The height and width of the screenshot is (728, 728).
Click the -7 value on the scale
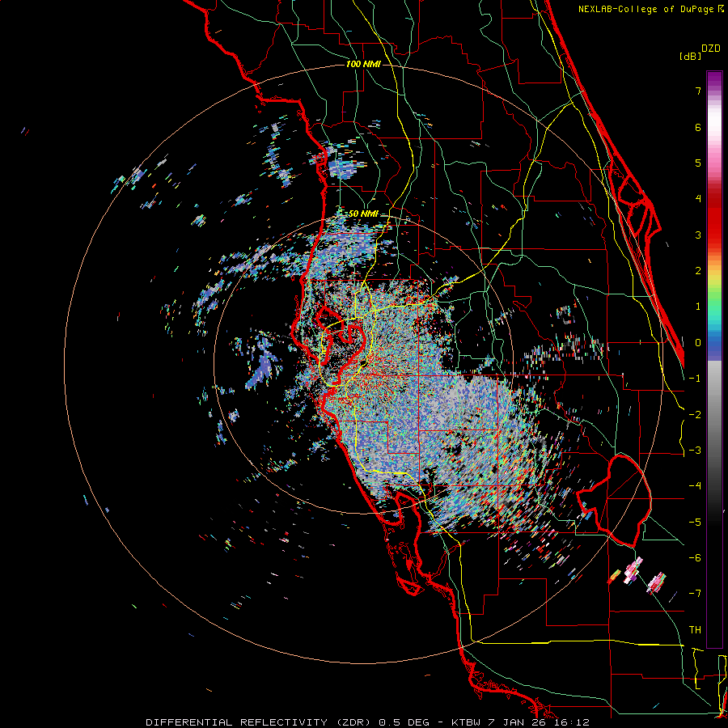pos(695,594)
